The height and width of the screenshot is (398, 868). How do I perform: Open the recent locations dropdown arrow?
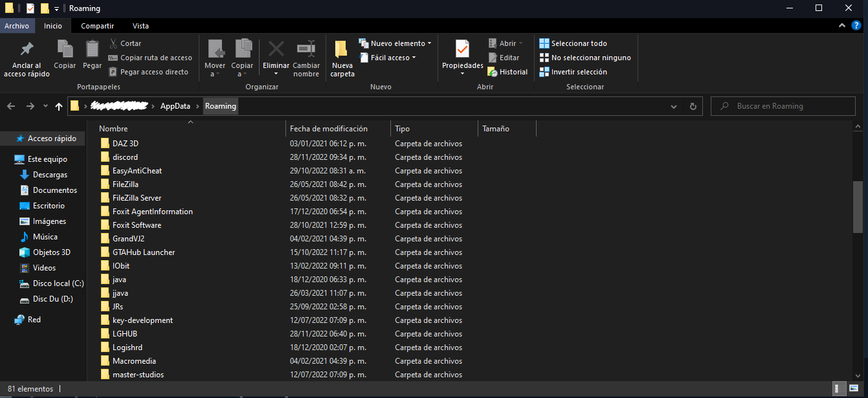click(45, 106)
